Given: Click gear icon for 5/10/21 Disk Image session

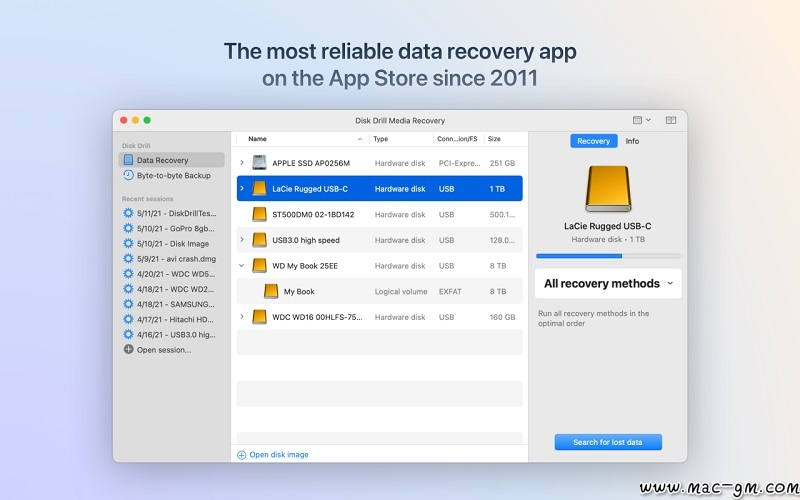Looking at the screenshot, I should click(128, 243).
